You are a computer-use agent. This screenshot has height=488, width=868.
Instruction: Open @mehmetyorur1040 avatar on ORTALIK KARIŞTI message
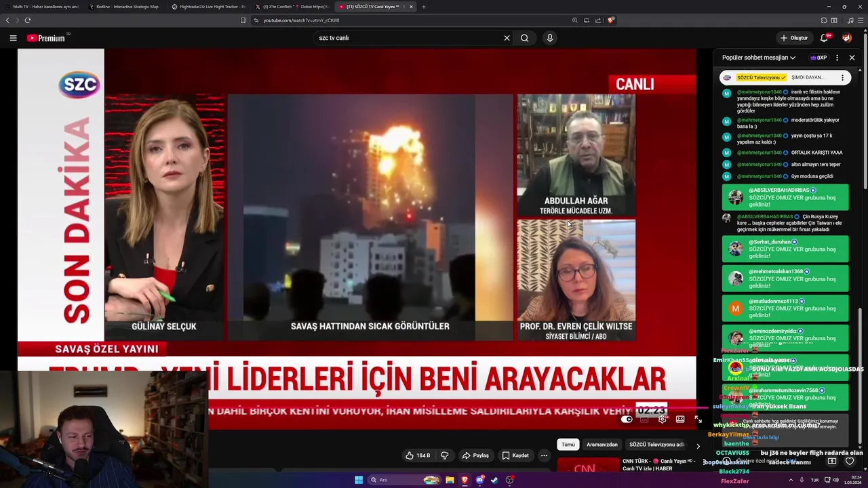[726, 152]
